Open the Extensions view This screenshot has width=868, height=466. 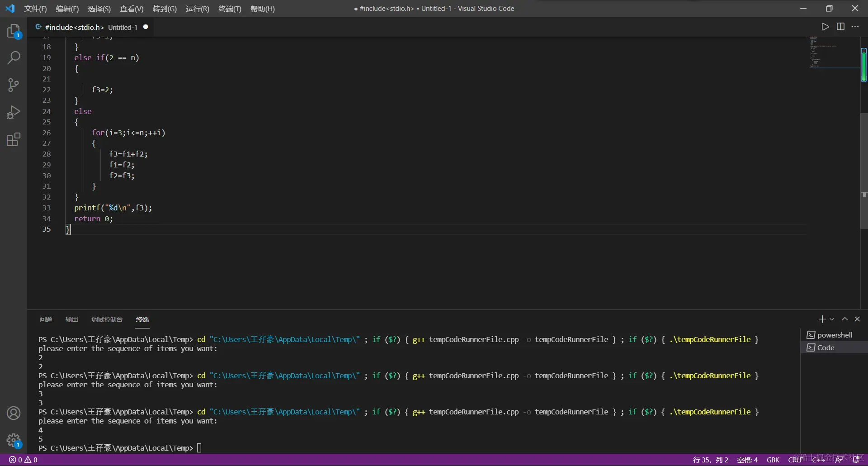click(14, 139)
